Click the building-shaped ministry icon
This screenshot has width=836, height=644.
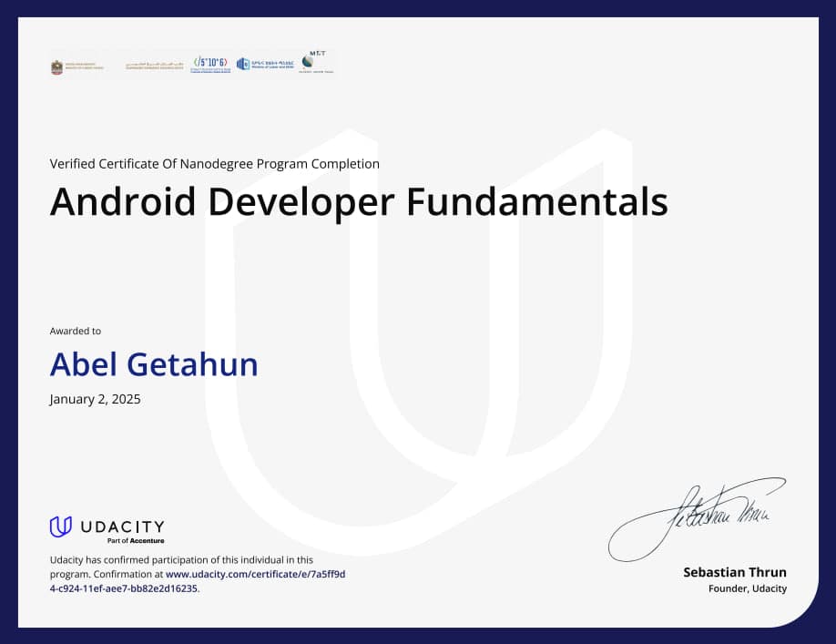point(241,64)
